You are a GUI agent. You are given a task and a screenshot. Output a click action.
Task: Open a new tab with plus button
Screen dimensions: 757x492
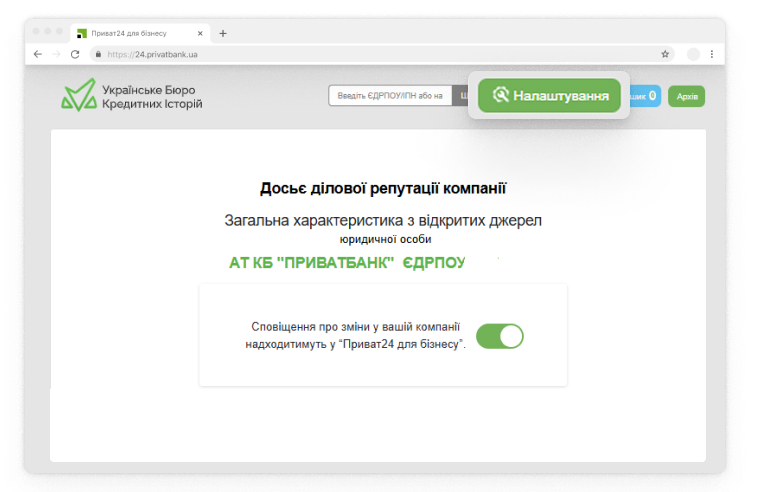click(223, 33)
